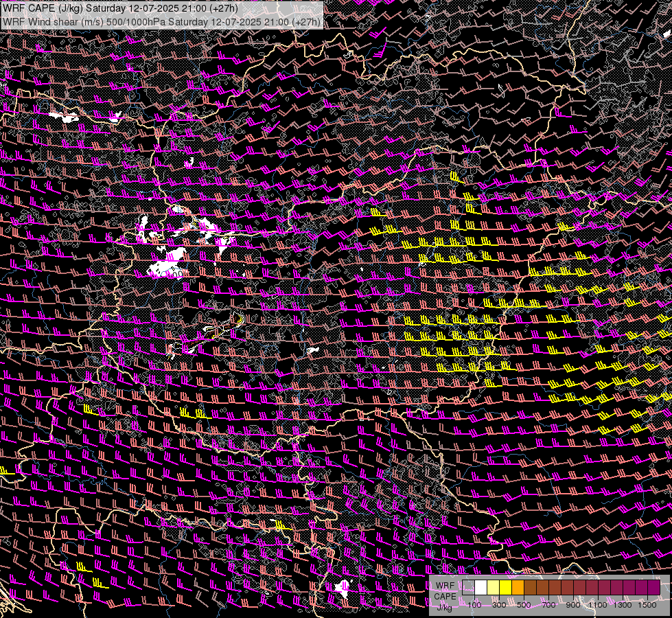The height and width of the screenshot is (618, 672).
Task: Click the "WRF" label in the legend
Action: (445, 586)
